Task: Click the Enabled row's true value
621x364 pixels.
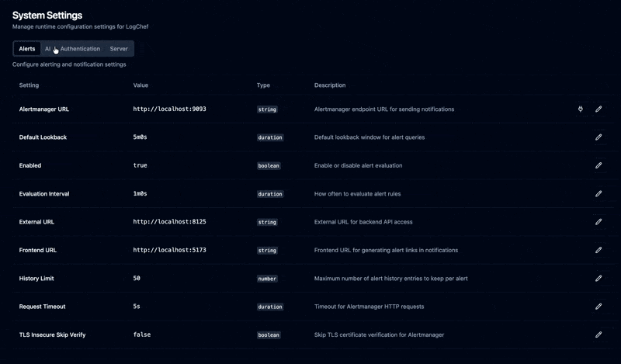Action: 140,165
